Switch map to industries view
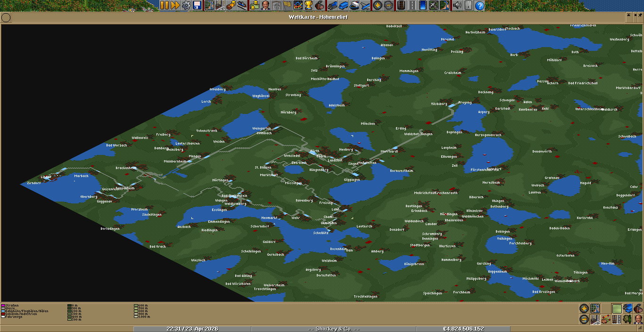Viewport: 644px width, 332px height. (638, 309)
